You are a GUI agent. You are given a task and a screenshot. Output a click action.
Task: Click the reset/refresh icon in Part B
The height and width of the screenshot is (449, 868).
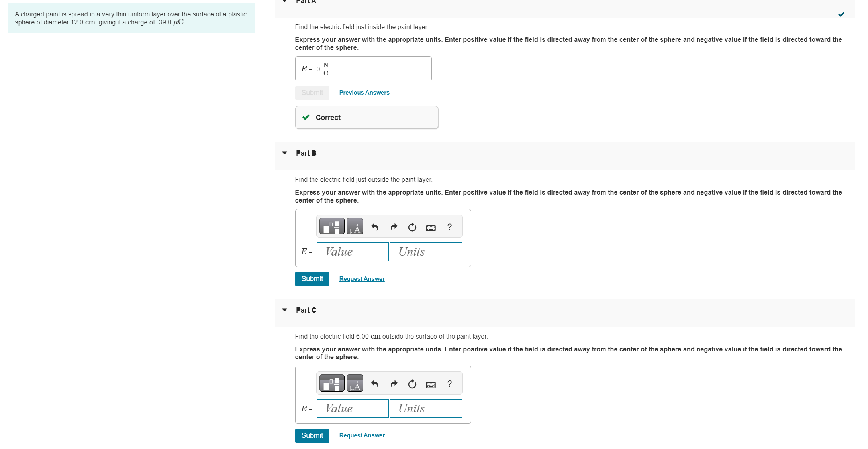click(411, 227)
